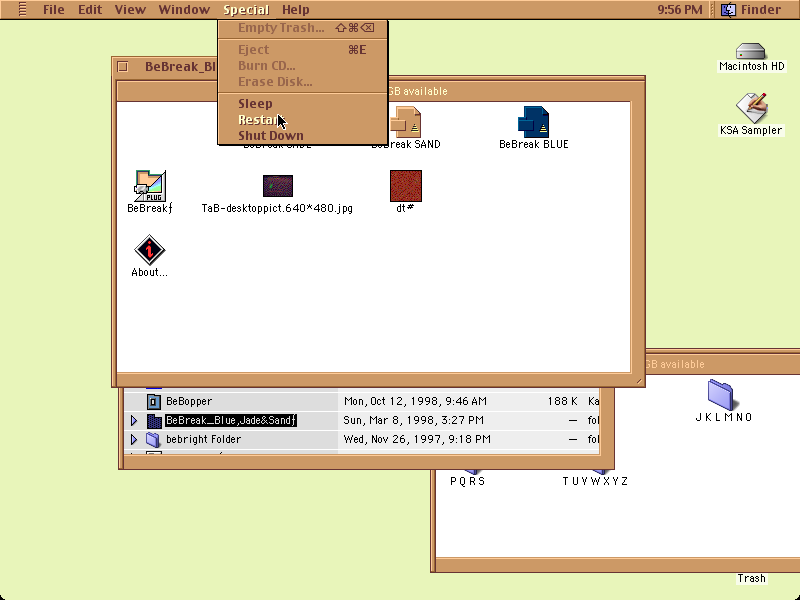Select the BeBreak SAND theme file icon
This screenshot has width=800, height=600.
406,122
